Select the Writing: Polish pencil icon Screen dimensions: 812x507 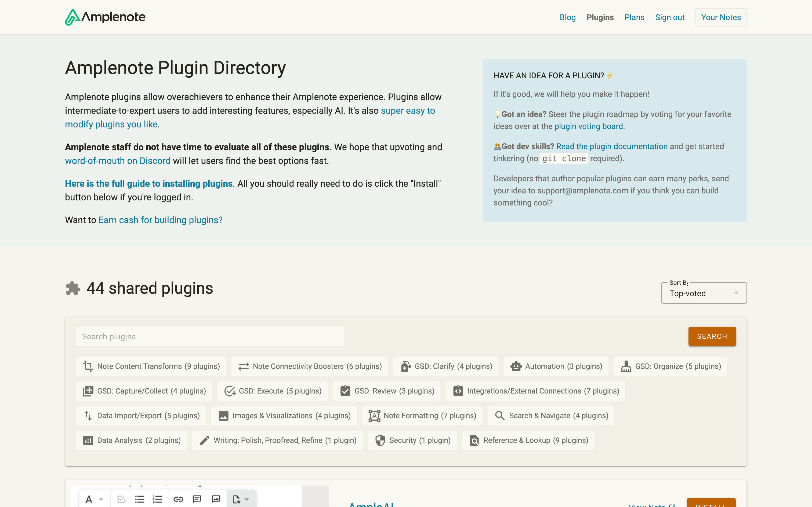tap(204, 440)
